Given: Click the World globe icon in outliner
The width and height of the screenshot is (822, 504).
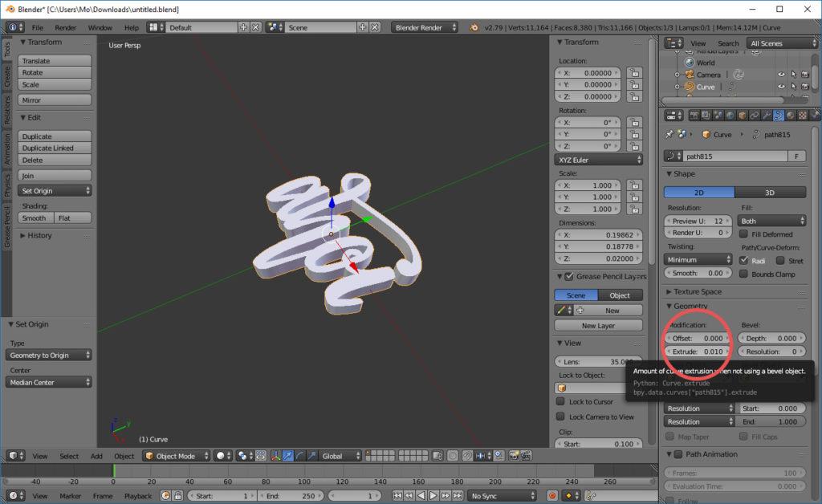Looking at the screenshot, I should 690,63.
